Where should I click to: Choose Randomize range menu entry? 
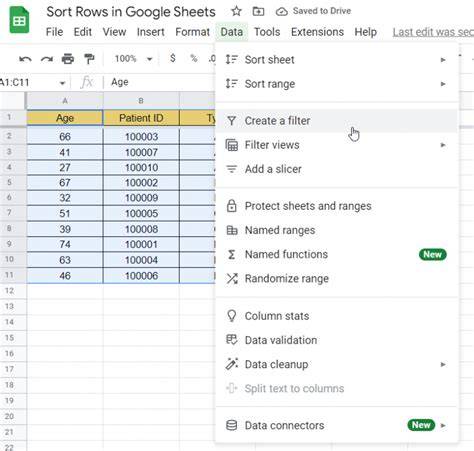(x=337, y=278)
